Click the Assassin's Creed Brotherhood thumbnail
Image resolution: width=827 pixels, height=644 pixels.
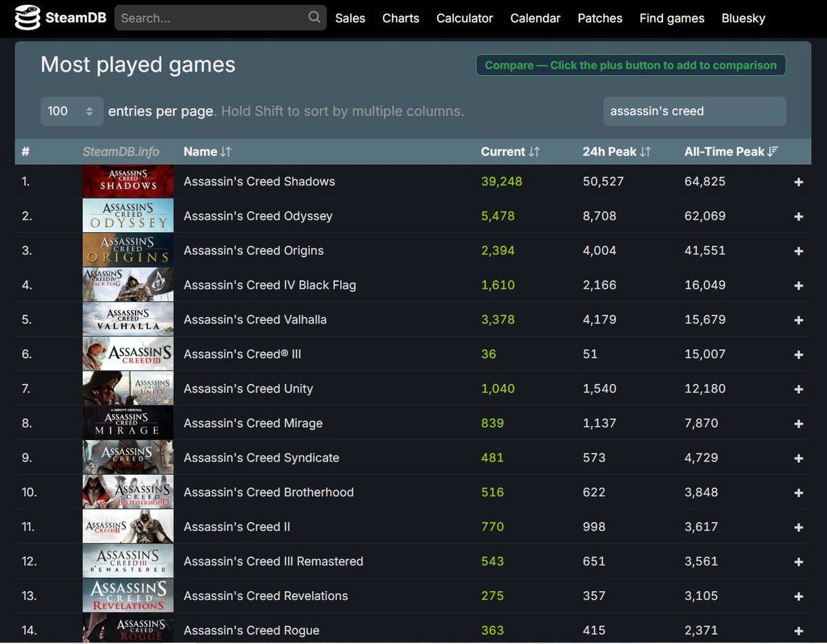[128, 492]
